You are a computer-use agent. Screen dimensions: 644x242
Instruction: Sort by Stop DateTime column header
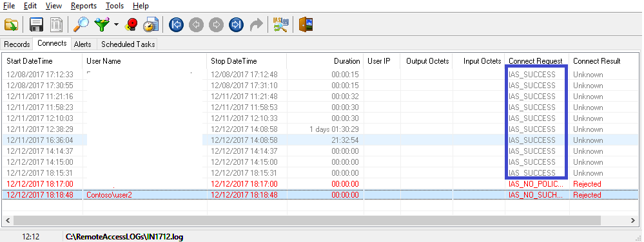tap(247, 61)
